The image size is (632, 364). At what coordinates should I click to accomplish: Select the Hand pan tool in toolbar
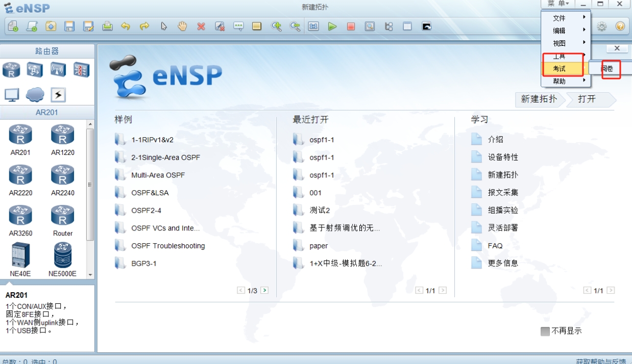tap(182, 27)
